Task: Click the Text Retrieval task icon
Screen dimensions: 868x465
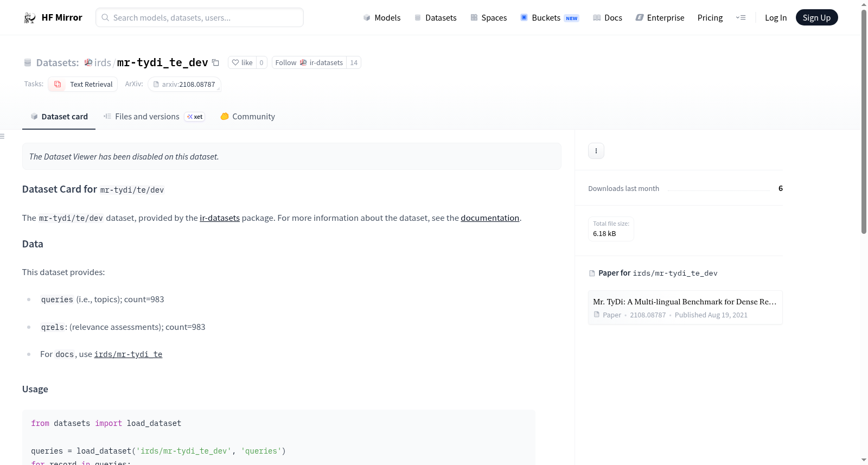Action: (x=58, y=84)
